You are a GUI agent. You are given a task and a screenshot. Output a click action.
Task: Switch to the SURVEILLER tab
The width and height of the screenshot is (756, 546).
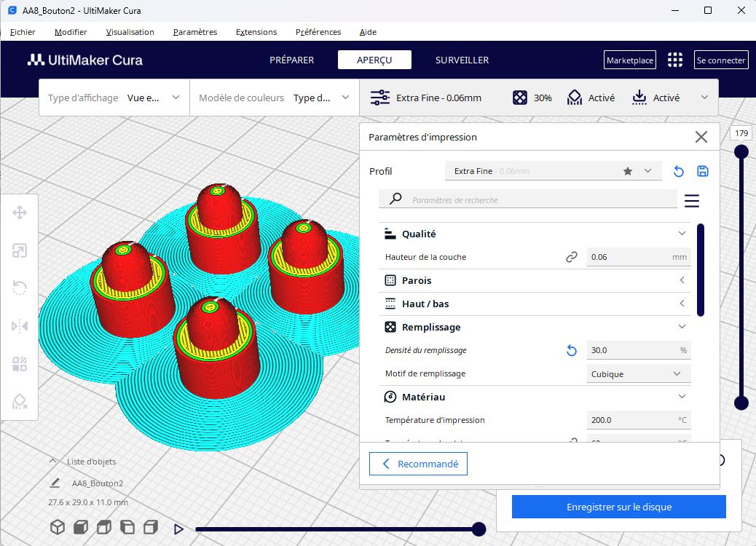(462, 60)
